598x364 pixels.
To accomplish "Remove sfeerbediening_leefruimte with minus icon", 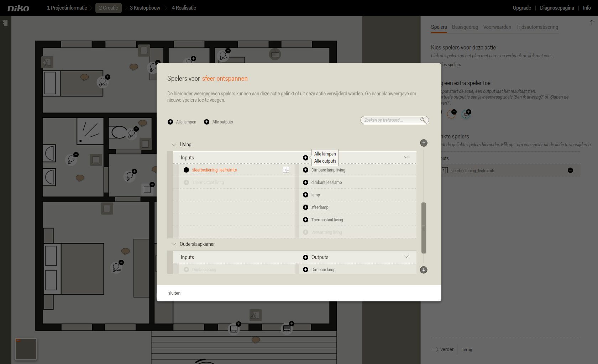I will (186, 170).
